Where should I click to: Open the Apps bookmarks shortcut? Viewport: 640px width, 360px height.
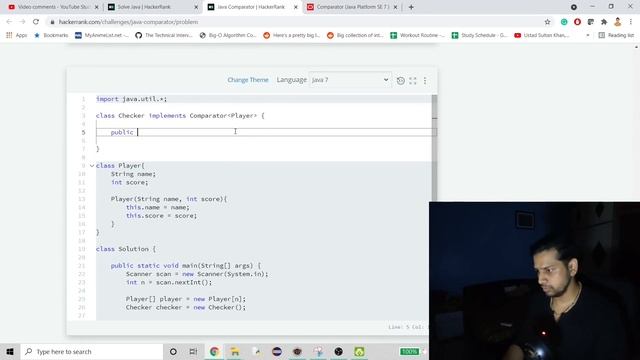pos(16,36)
